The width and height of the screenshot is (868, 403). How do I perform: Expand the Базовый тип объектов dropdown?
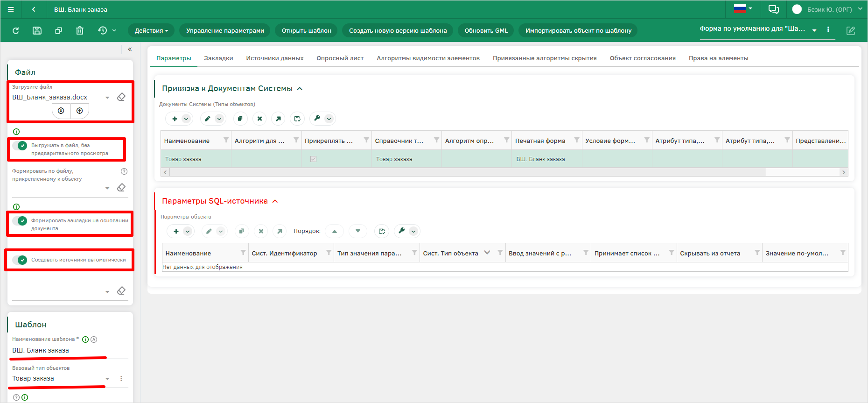click(x=107, y=379)
